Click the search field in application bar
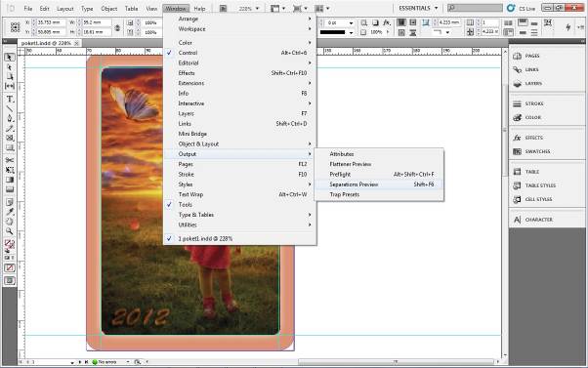The height and width of the screenshot is (368, 588). (x=475, y=8)
